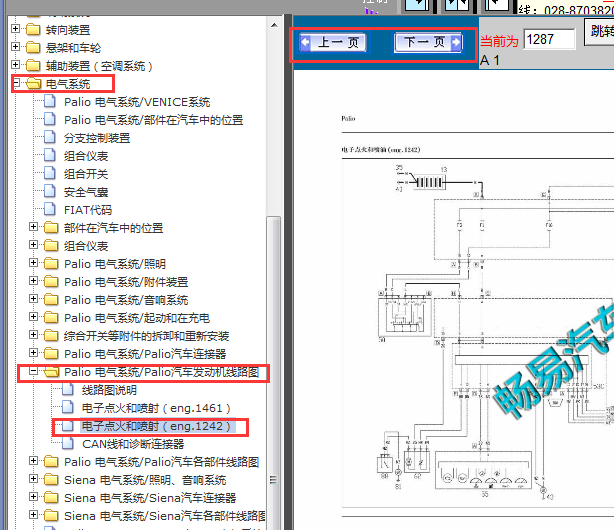614x530 pixels.
Task: Expand the Siena 电气系统/照明、音响系统 node
Action: coord(33,479)
